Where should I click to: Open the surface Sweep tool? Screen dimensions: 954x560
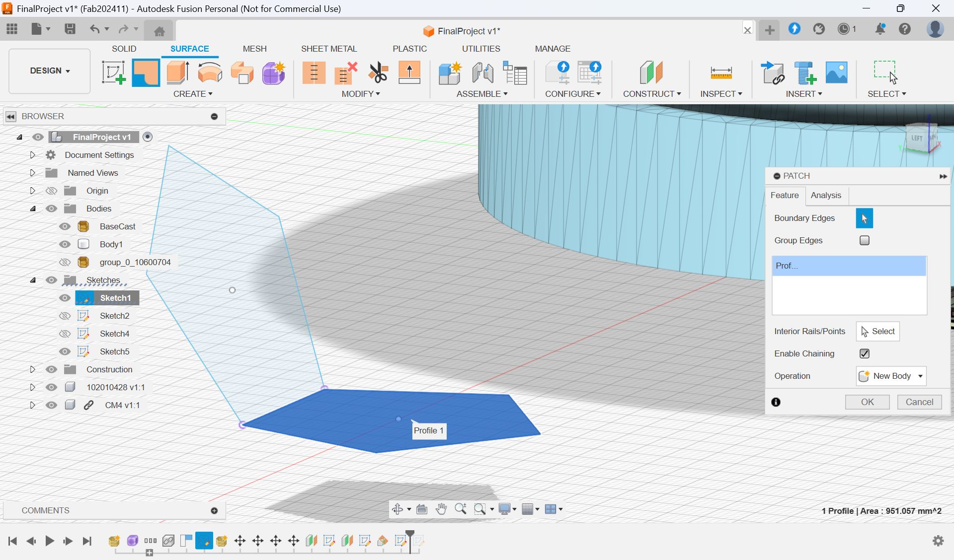point(242,73)
